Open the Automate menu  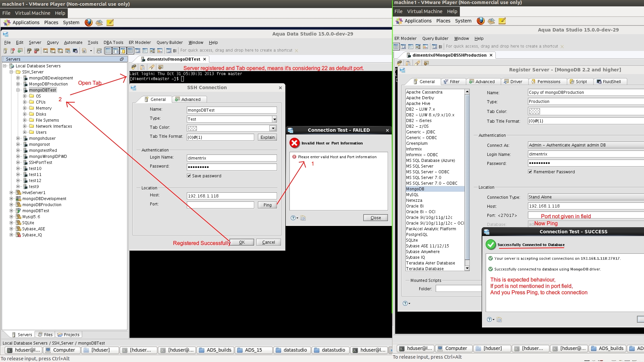(x=73, y=43)
